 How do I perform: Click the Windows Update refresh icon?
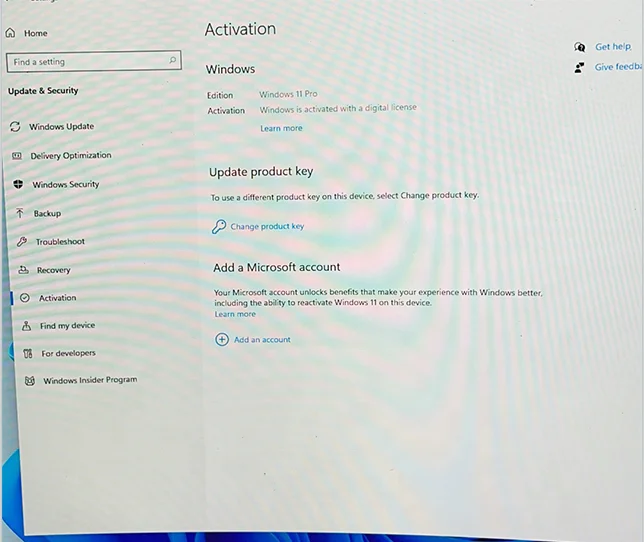tap(15, 126)
